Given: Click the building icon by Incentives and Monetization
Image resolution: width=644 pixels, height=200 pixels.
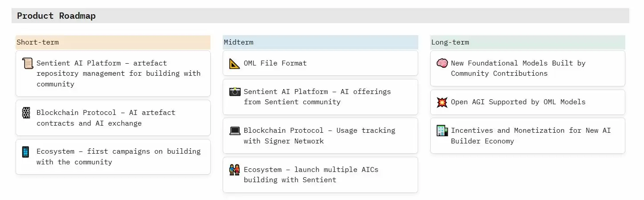Looking at the screenshot, I should tap(442, 131).
